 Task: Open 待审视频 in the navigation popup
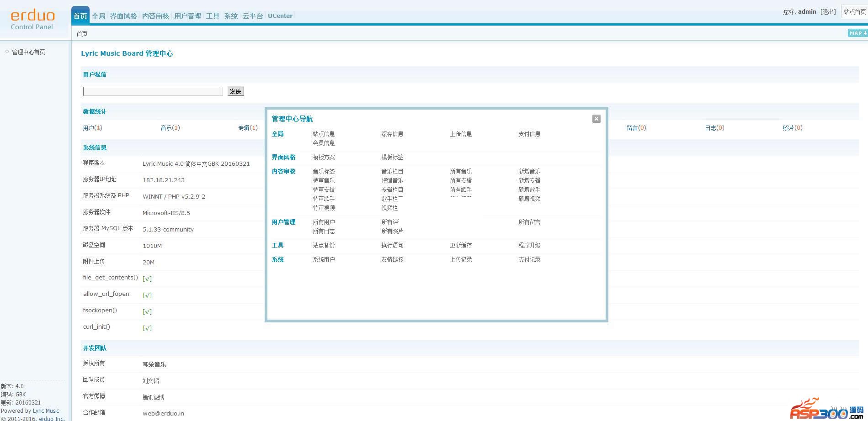[324, 208]
